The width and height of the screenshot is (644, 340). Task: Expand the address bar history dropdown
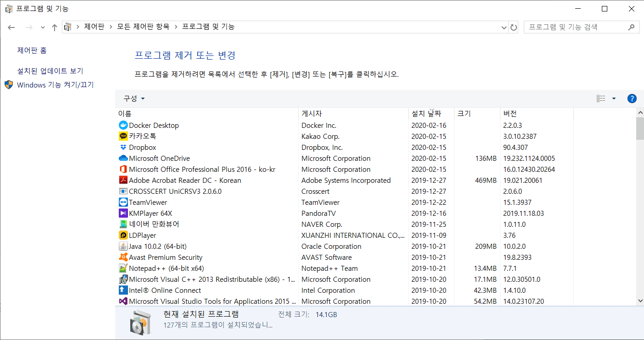tap(504, 27)
